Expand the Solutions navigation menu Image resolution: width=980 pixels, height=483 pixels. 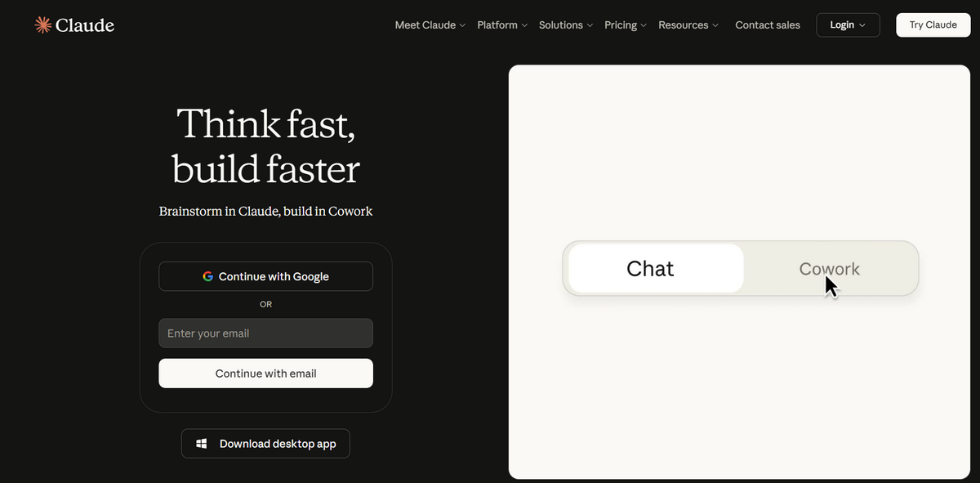pyautogui.click(x=566, y=25)
